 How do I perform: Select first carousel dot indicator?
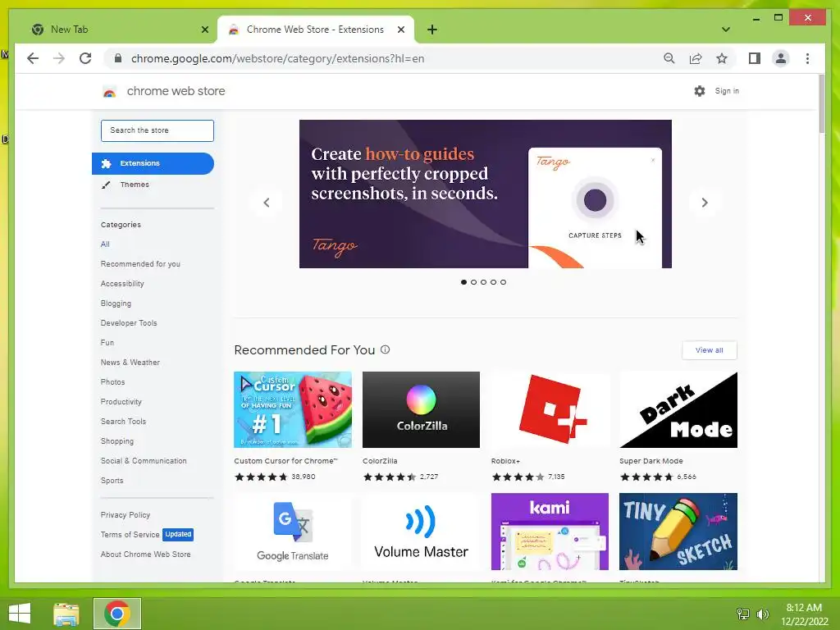pyautogui.click(x=464, y=282)
